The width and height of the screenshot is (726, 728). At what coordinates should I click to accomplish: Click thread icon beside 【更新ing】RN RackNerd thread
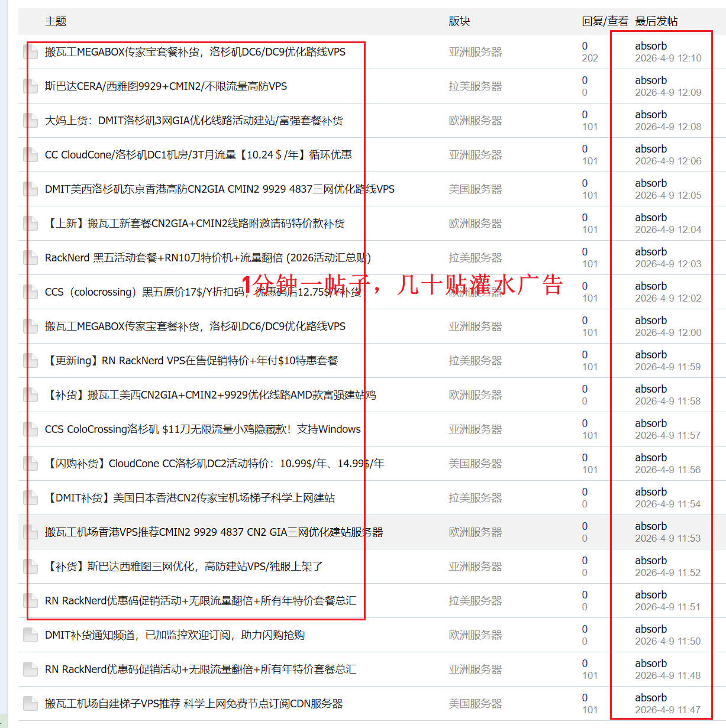click(x=30, y=361)
